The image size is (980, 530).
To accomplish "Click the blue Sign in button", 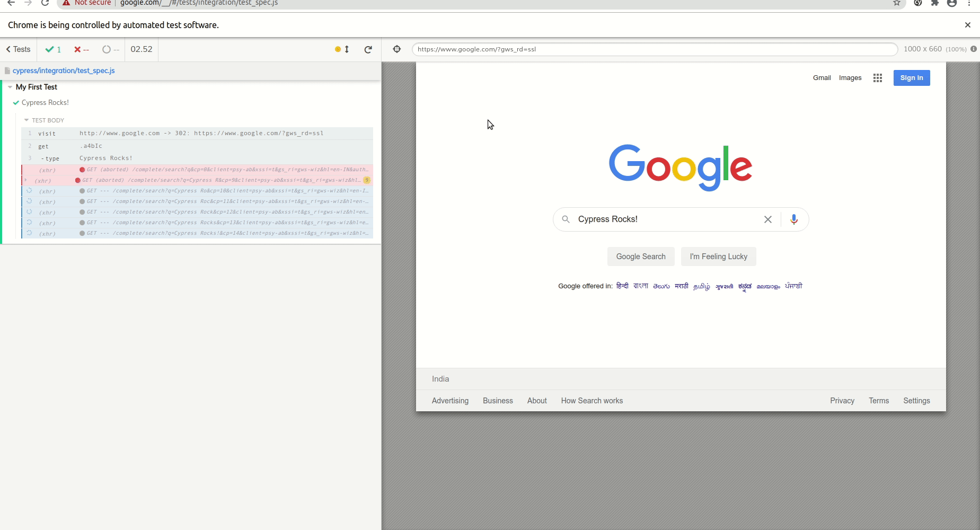I will click(911, 78).
